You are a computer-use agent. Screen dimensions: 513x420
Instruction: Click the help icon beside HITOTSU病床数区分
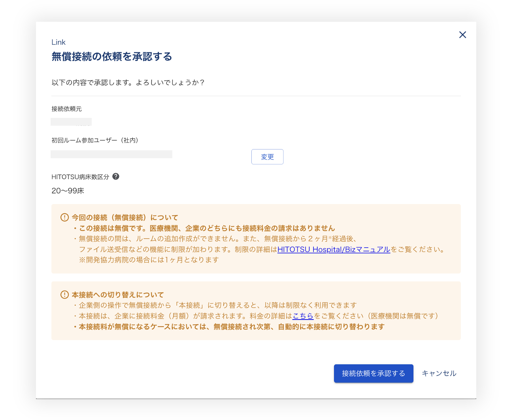pyautogui.click(x=116, y=176)
